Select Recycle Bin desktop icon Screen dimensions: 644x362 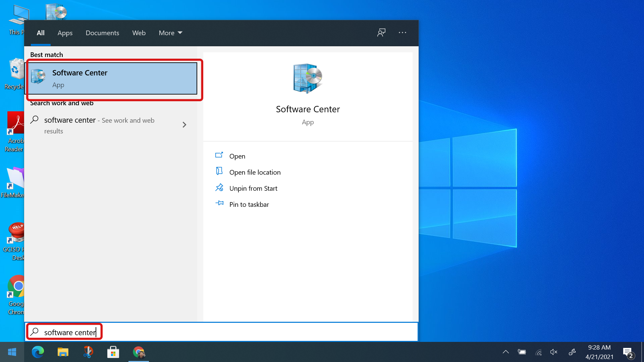14,74
